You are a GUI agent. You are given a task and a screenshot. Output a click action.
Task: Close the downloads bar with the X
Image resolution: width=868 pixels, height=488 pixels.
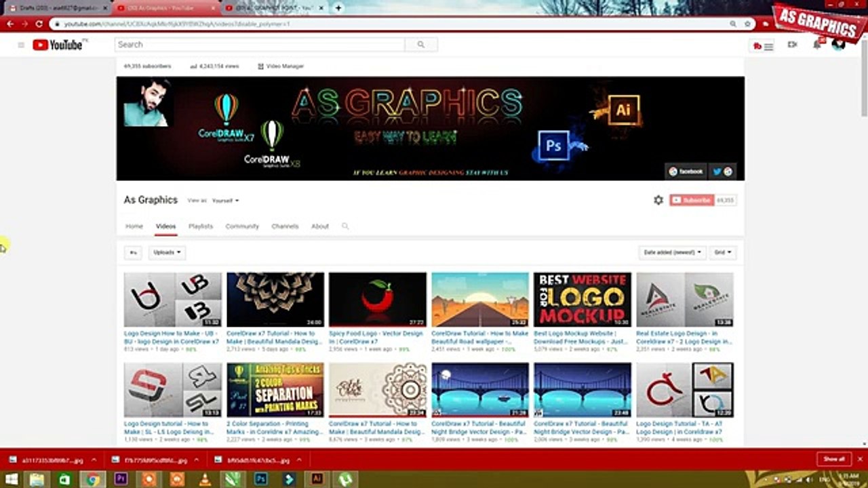[x=861, y=459]
